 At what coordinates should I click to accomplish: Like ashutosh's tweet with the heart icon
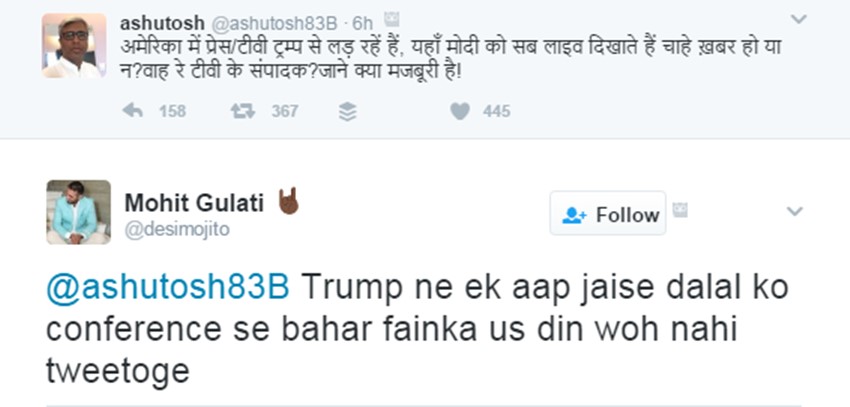point(459,111)
